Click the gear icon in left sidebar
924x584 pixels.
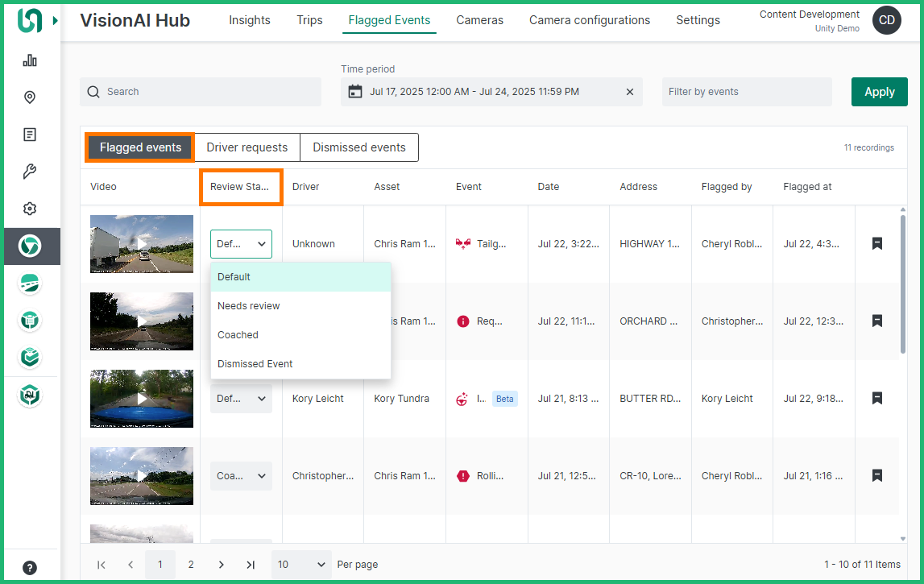30,209
